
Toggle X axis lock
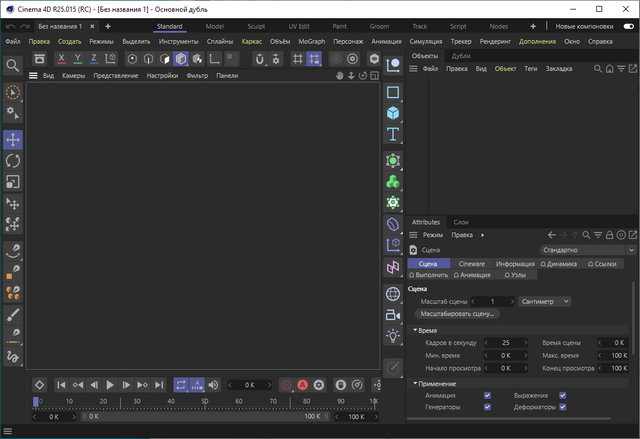tap(62, 59)
